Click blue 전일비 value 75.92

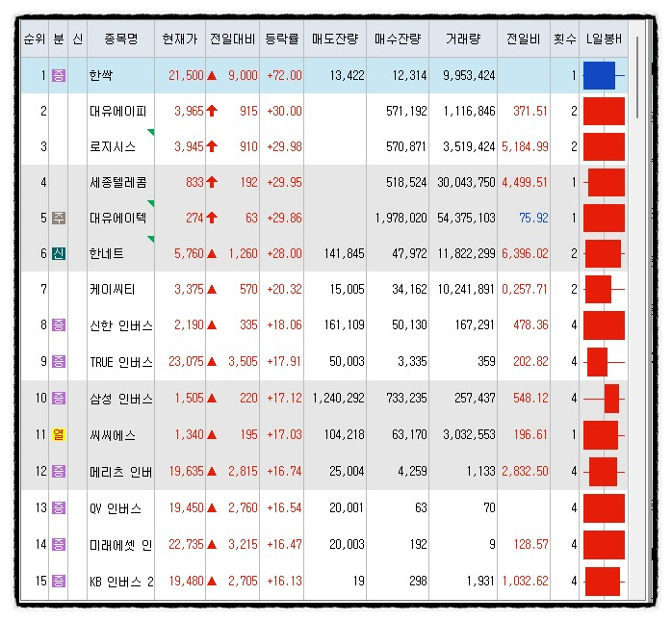coord(533,218)
